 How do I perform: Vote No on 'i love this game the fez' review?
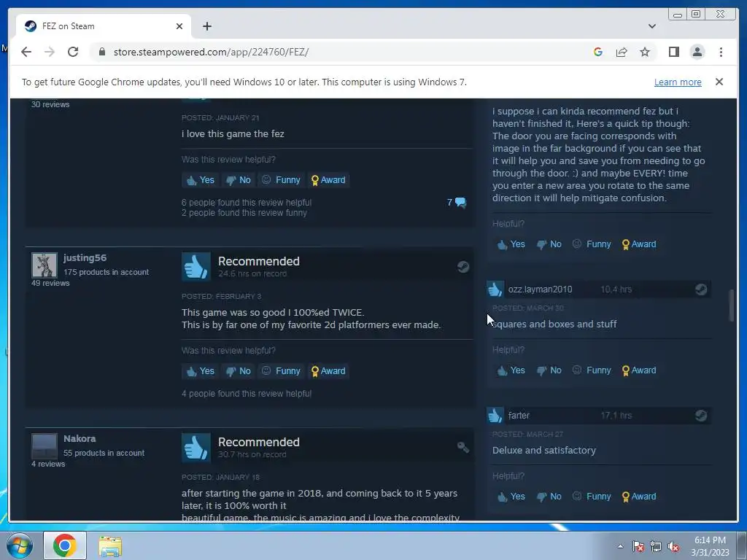(x=239, y=180)
